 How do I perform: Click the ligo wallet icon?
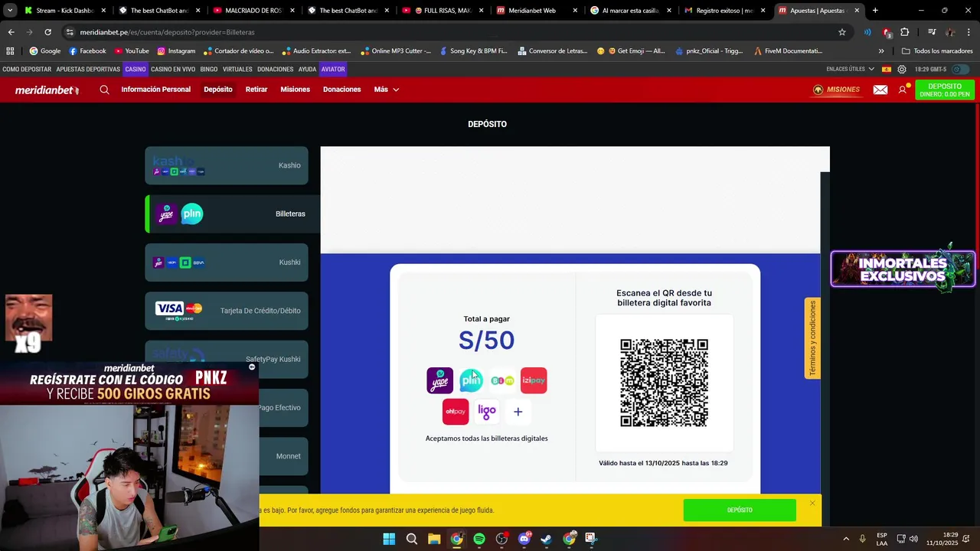click(487, 412)
